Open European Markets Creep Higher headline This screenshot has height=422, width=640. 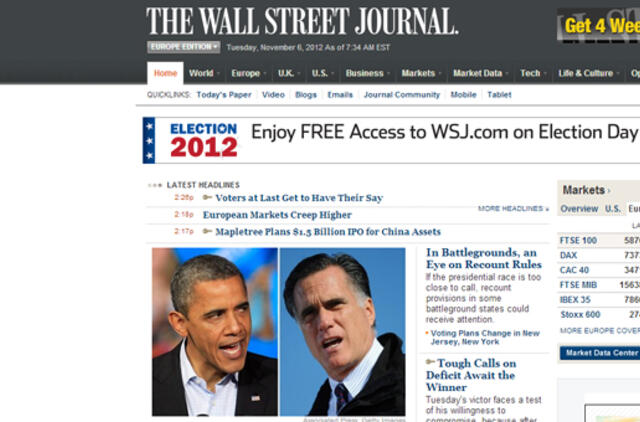point(277,215)
